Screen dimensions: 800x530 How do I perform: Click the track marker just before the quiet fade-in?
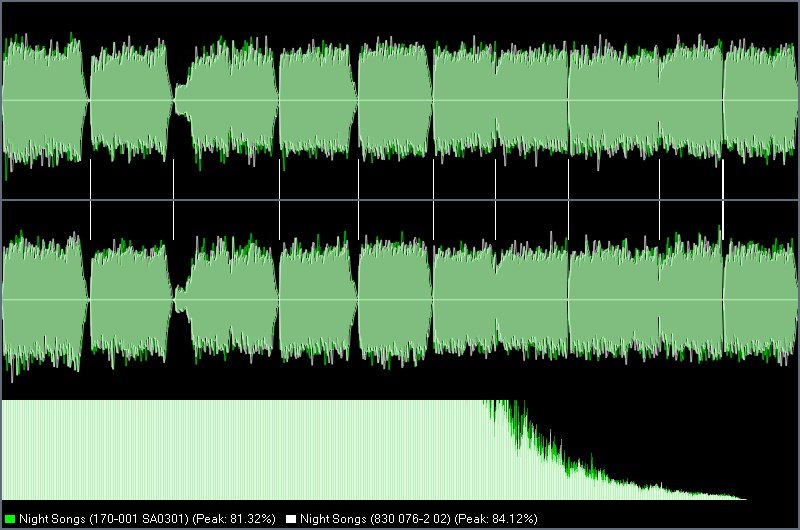pos(173,199)
